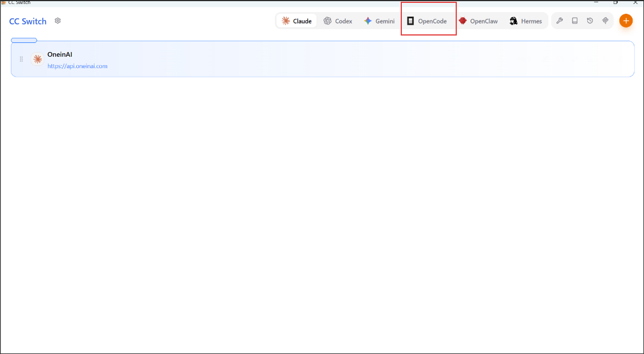Open the book icon in toolbar
This screenshot has height=354, width=644.
click(x=575, y=21)
